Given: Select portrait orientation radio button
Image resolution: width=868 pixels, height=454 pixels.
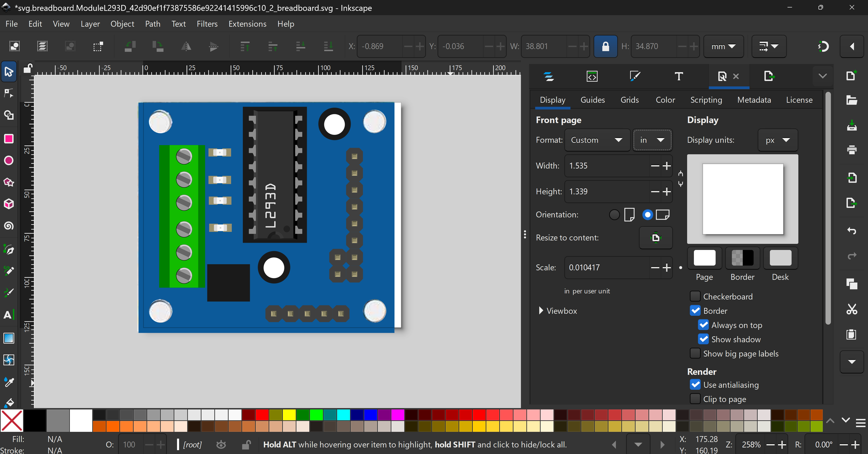Looking at the screenshot, I should [614, 215].
